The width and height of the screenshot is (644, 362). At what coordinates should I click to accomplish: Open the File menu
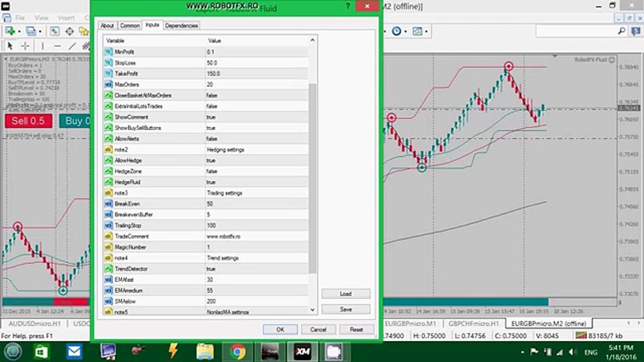coord(20,18)
